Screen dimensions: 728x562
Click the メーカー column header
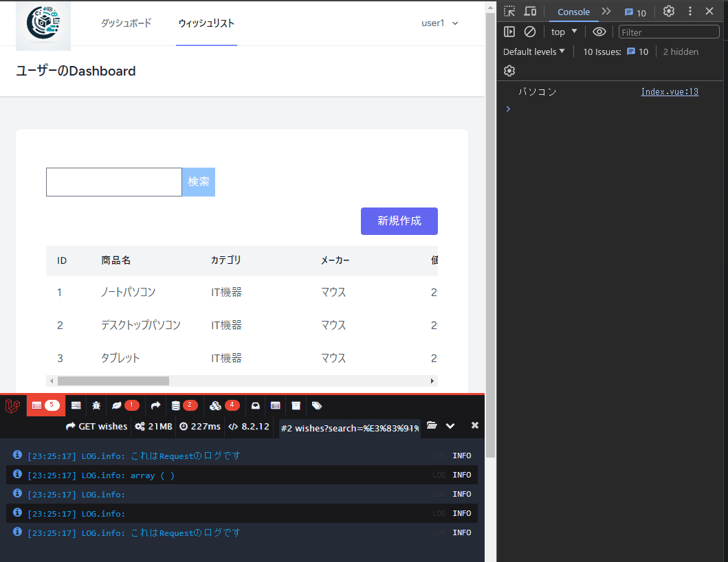335,260
